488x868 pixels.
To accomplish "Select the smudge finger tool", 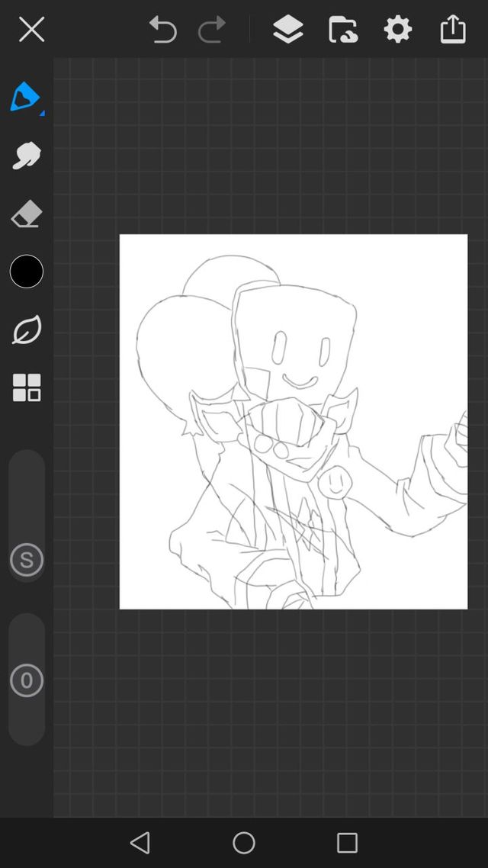I will pyautogui.click(x=26, y=156).
